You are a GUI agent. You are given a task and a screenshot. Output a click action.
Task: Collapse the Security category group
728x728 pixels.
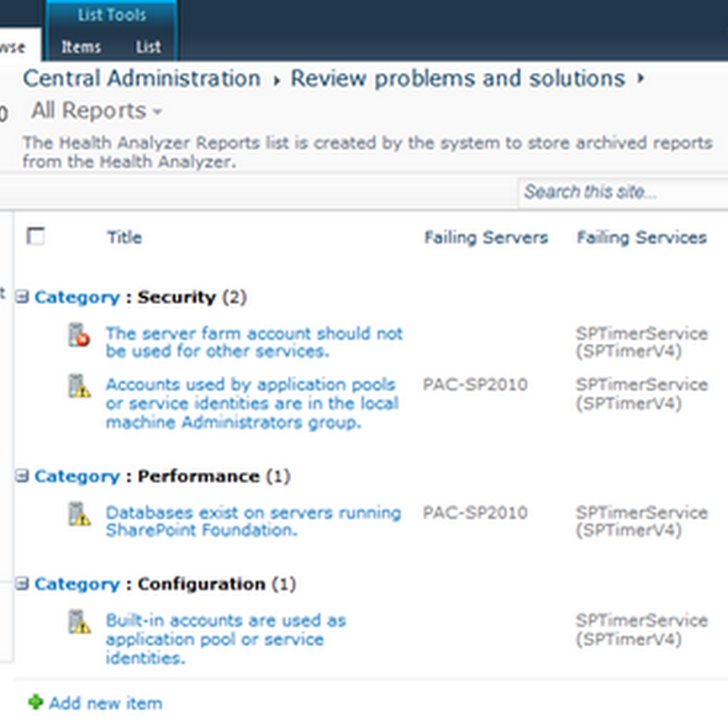[23, 297]
